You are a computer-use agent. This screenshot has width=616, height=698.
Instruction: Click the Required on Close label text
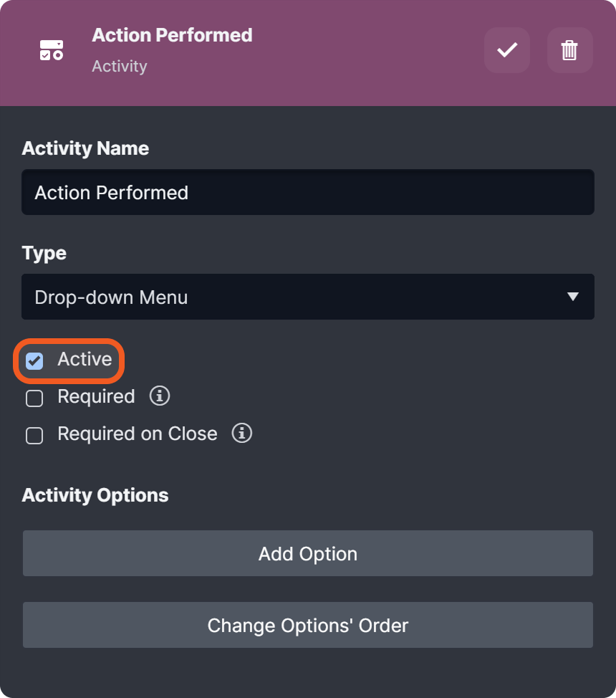(138, 434)
